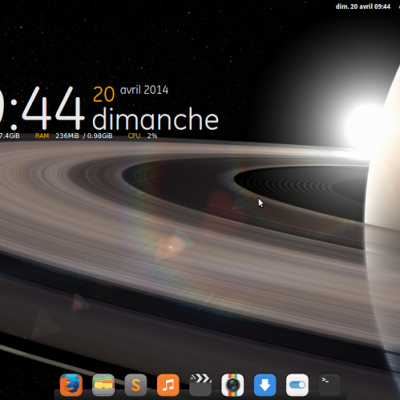Open the Files manager dock icon
Viewport: 400px width, 400px height.
coord(103,385)
